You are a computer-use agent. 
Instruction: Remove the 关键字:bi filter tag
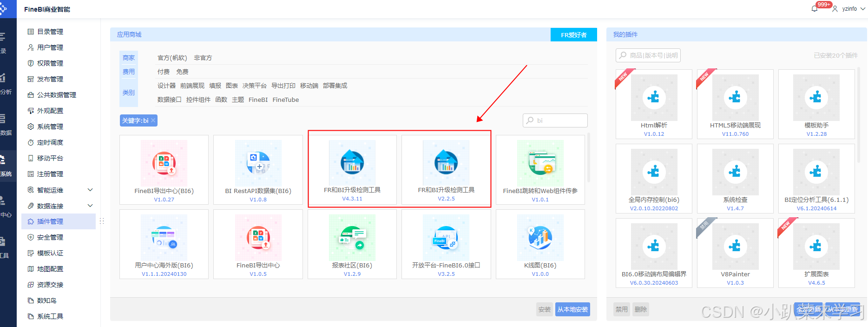153,120
